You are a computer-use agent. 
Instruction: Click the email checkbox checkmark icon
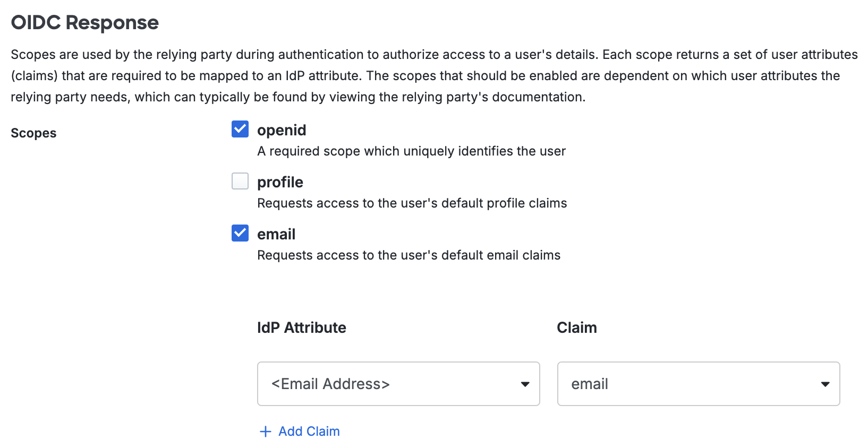pos(240,234)
